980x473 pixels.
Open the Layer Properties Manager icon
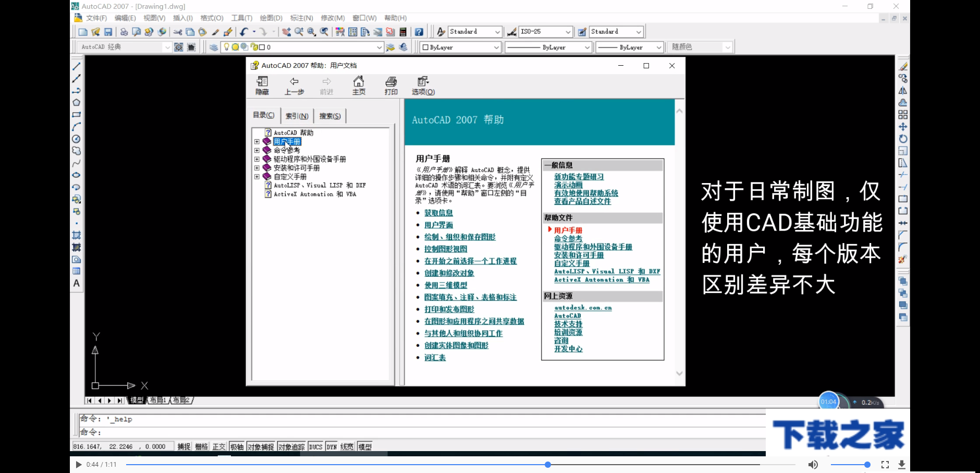pos(213,47)
